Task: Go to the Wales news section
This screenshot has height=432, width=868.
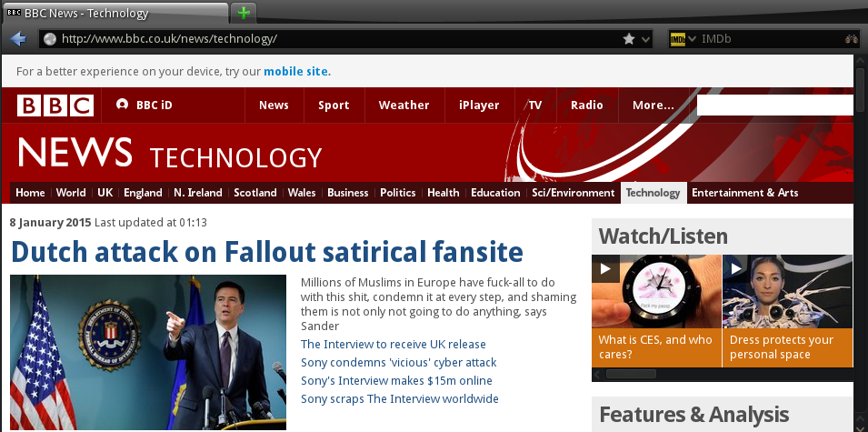Action: (302, 193)
